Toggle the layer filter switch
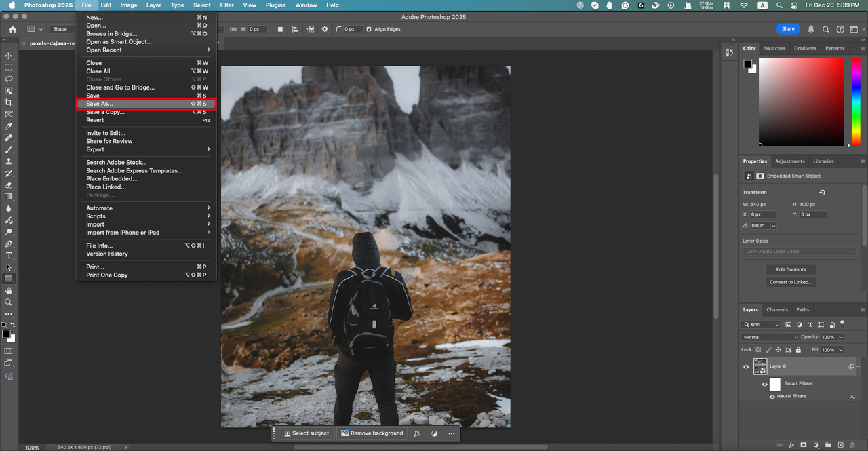The image size is (868, 451). [x=842, y=323]
